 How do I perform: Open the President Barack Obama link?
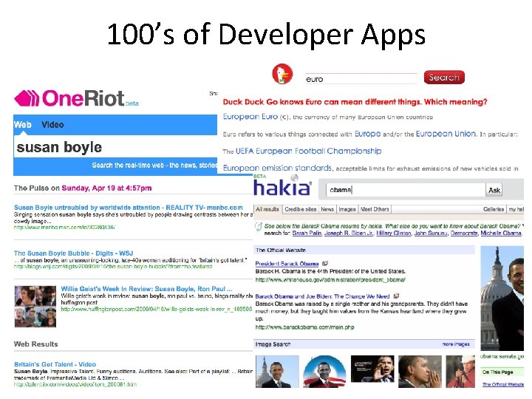click(x=287, y=264)
